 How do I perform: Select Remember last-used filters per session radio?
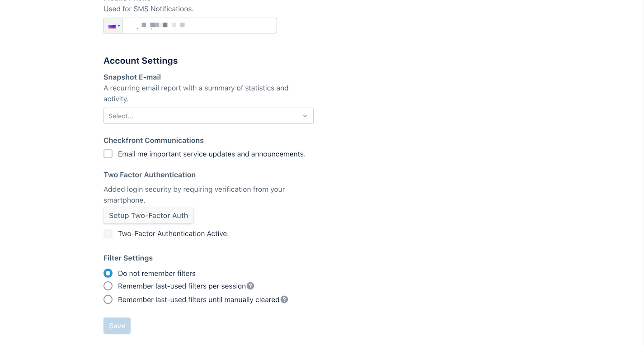click(x=108, y=286)
